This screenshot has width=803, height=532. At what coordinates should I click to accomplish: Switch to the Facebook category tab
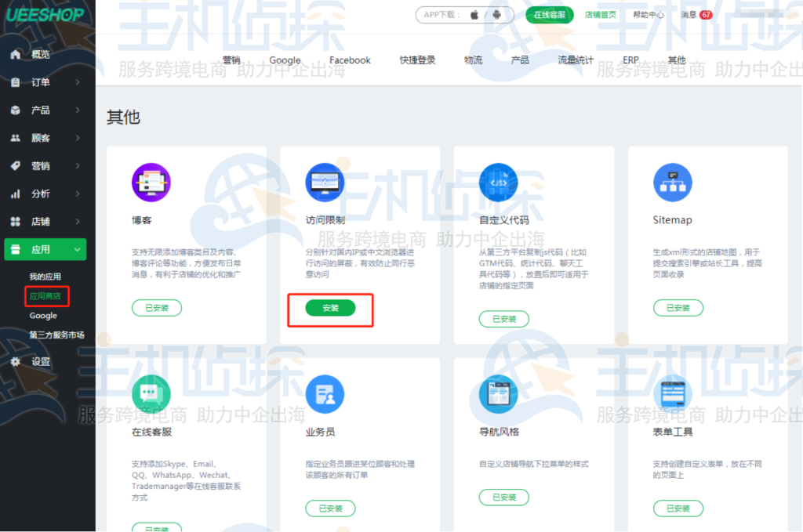click(x=350, y=60)
